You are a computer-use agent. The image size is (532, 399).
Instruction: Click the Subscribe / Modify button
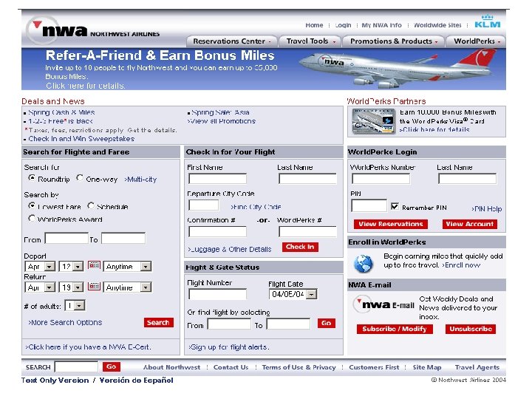click(395, 329)
